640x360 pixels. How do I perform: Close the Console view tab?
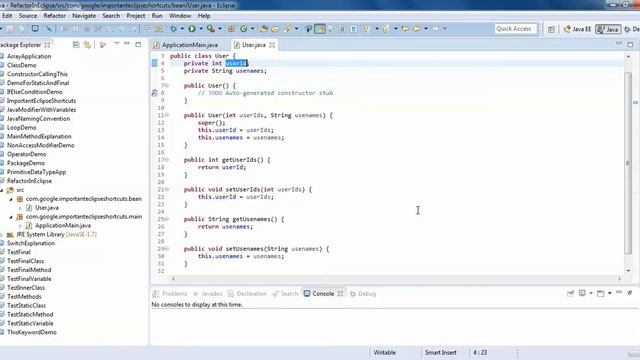[x=340, y=294]
